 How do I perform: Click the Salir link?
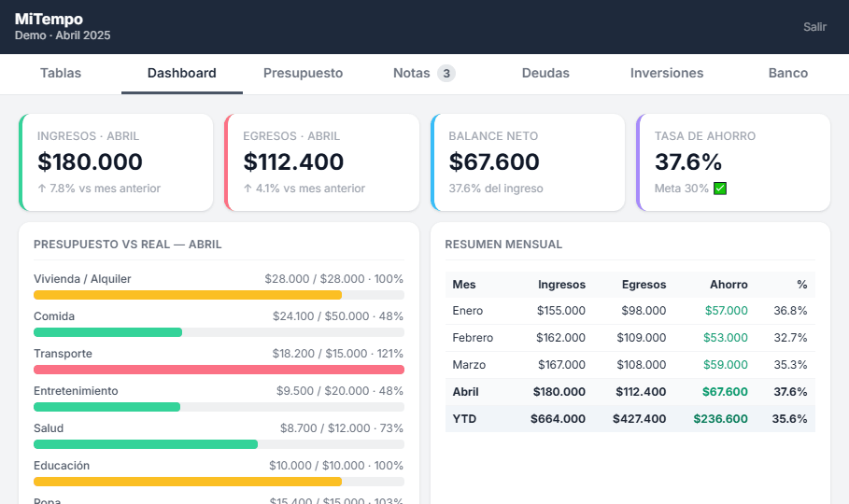coord(814,27)
